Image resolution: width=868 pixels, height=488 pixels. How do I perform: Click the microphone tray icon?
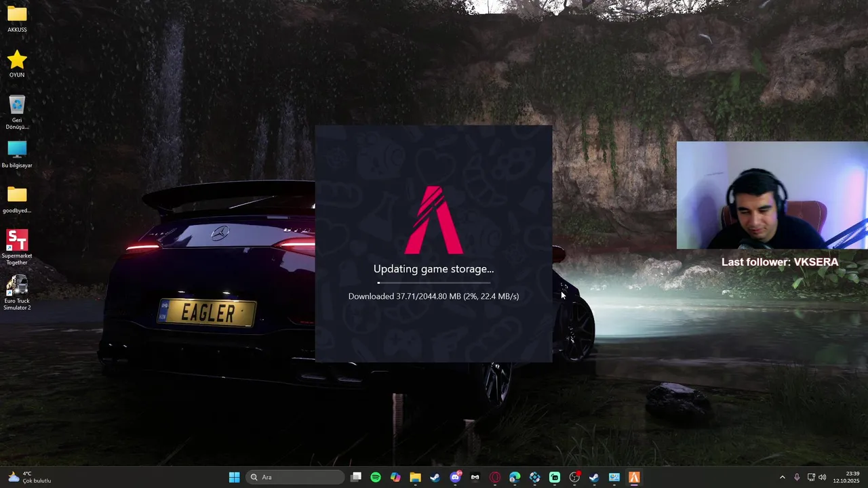point(797,477)
